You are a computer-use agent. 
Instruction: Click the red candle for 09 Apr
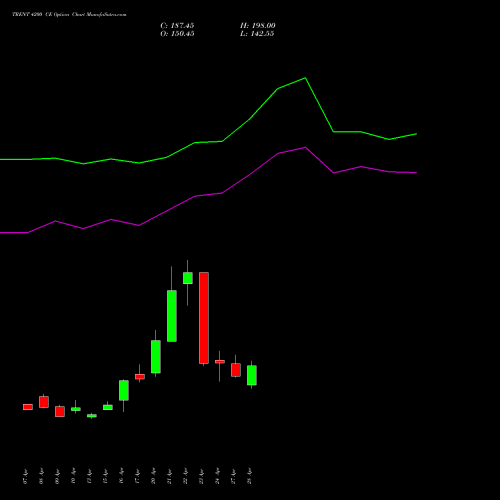(60, 411)
